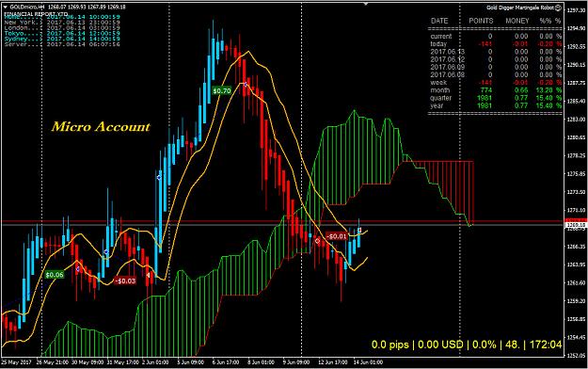
Task: Click the 2017.06.09 report row
Action: pyautogui.click(x=496, y=67)
